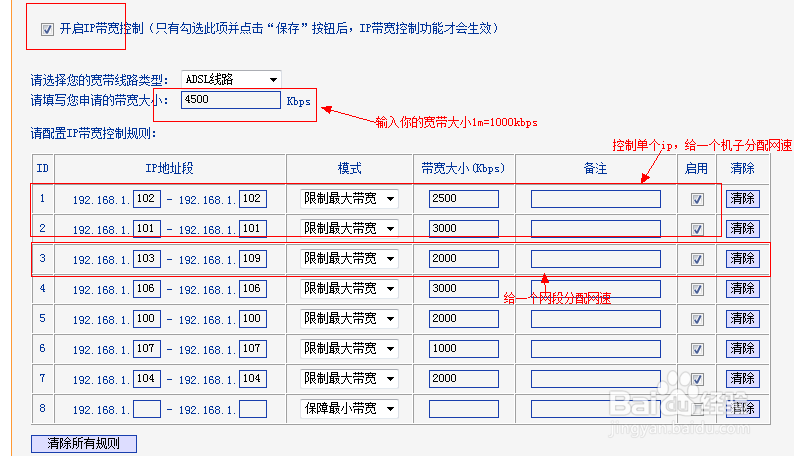
Task: Open the 模式 dropdown for rule 7
Action: click(x=349, y=379)
